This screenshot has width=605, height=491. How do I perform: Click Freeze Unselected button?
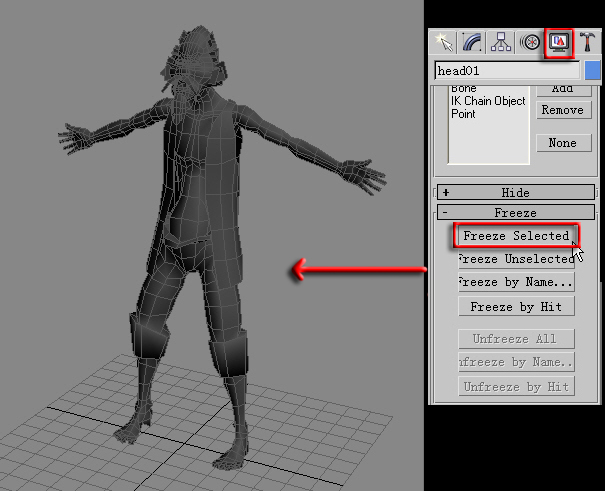click(516, 259)
